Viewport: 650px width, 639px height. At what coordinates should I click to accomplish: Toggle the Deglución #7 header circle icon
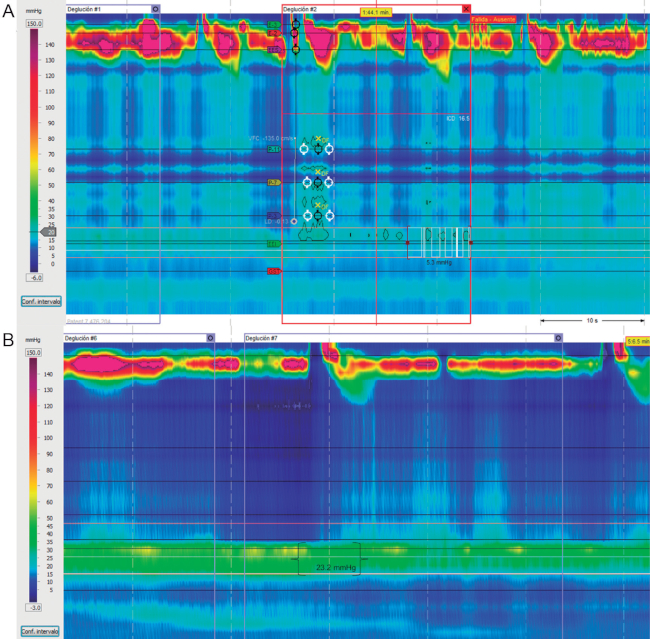(558, 338)
